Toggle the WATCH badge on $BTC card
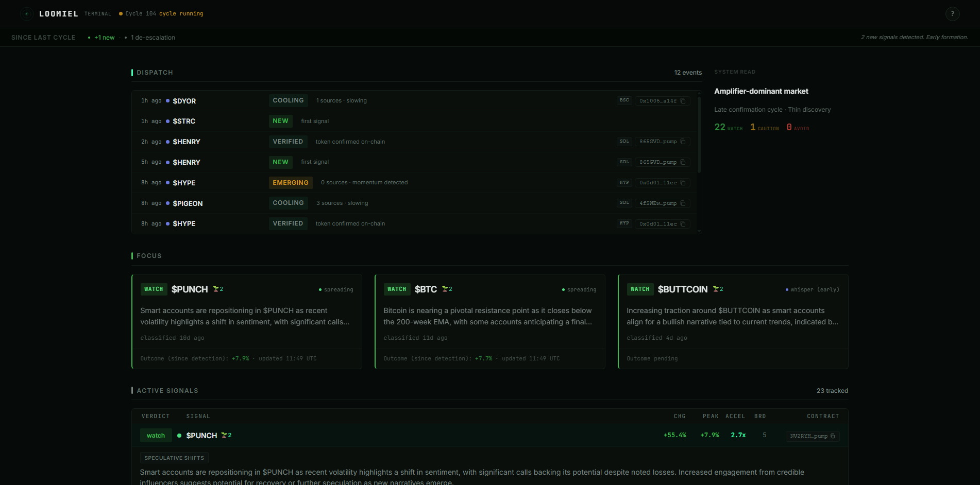This screenshot has width=980, height=485. [397, 289]
